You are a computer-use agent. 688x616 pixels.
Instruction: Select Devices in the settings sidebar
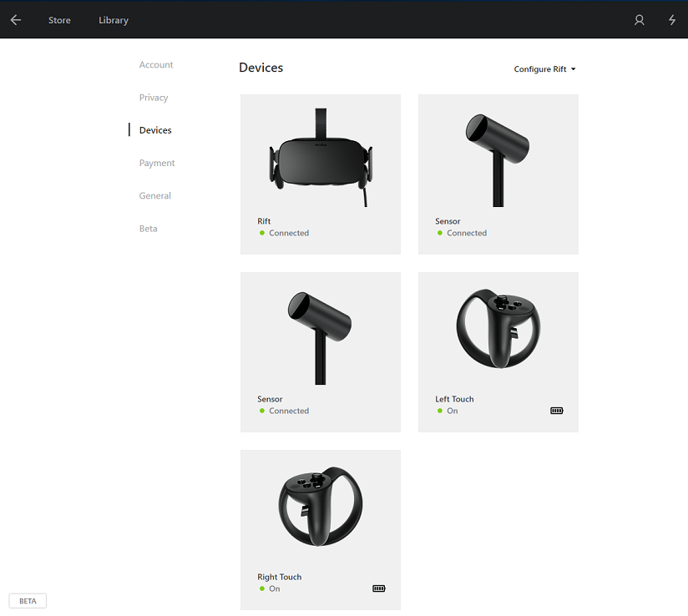(x=155, y=130)
